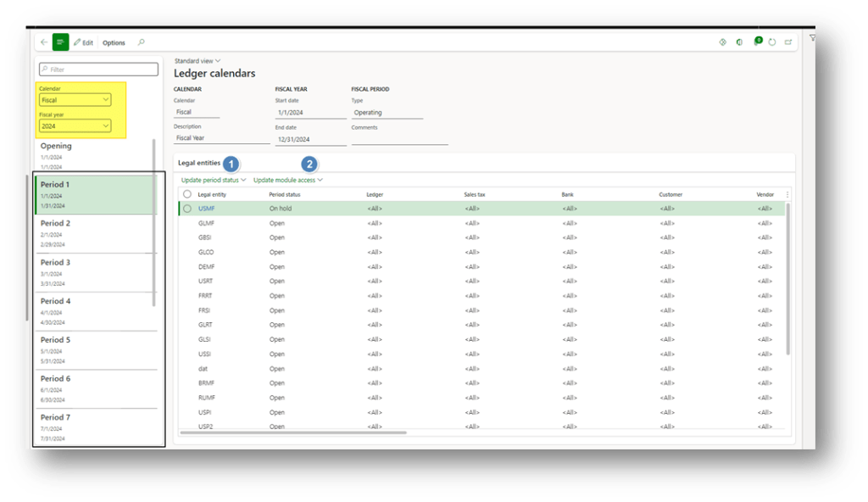Viewport: 868px width, 502px height.
Task: Expand the Update period status menu
Action: (214, 180)
